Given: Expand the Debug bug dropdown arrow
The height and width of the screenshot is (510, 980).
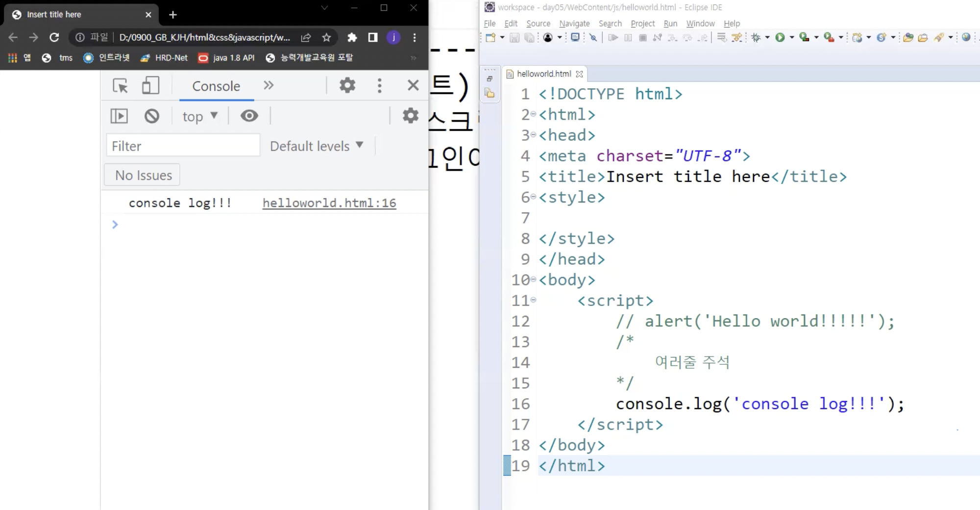Looking at the screenshot, I should coord(767,37).
